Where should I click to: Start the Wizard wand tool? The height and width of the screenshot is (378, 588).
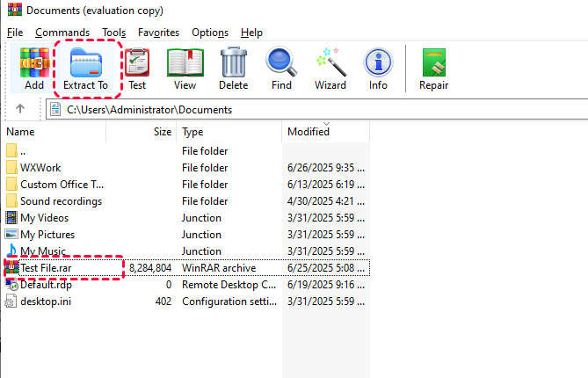[330, 69]
